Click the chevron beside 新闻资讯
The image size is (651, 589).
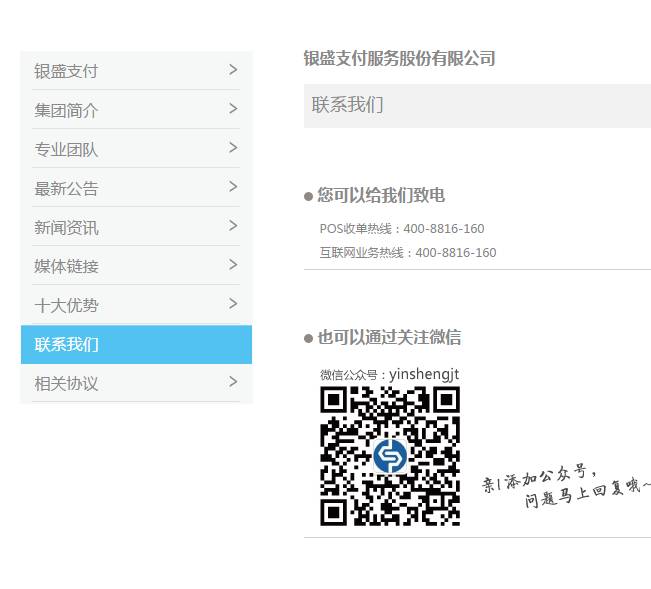tap(233, 226)
